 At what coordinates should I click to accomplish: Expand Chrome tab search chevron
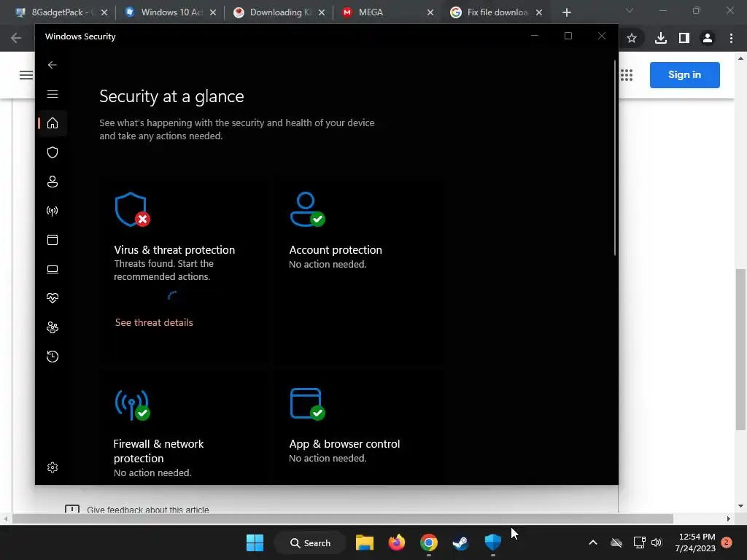[630, 10]
